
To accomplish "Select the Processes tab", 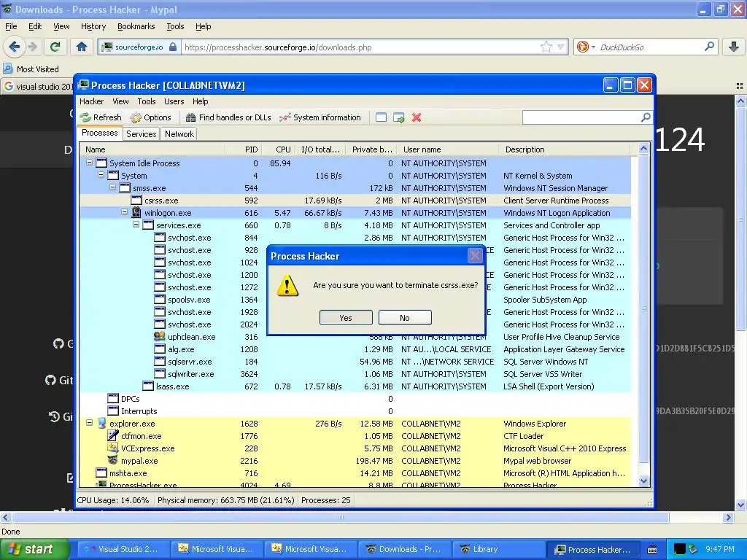I will coord(99,133).
